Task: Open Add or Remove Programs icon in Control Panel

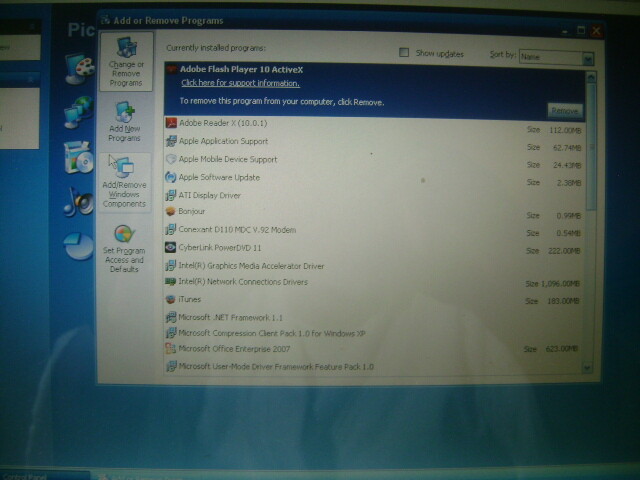Action: pyautogui.click(x=78, y=157)
